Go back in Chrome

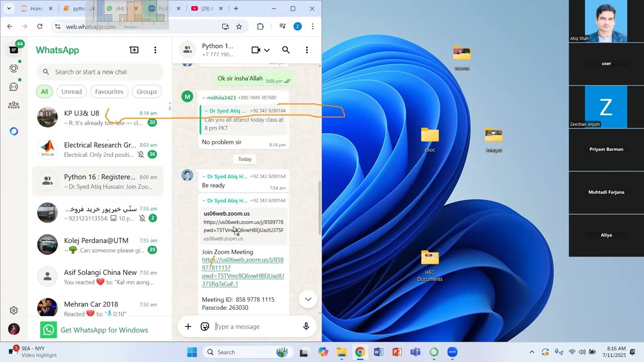point(10,26)
